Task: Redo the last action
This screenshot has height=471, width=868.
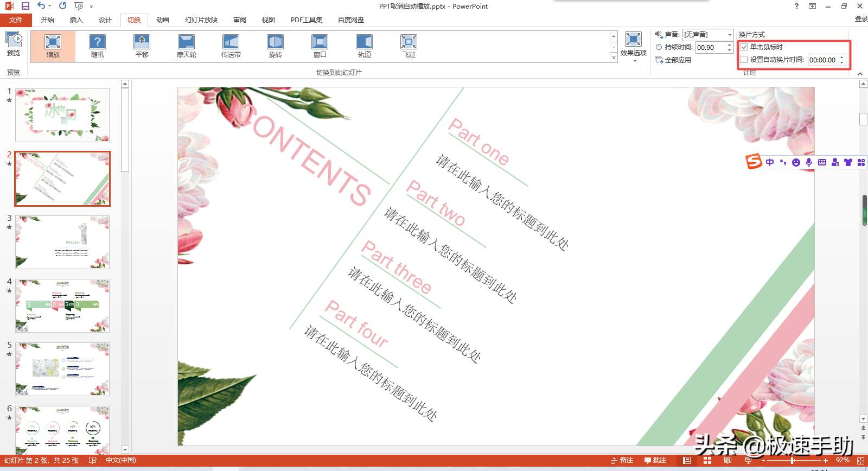Action: pyautogui.click(x=63, y=6)
